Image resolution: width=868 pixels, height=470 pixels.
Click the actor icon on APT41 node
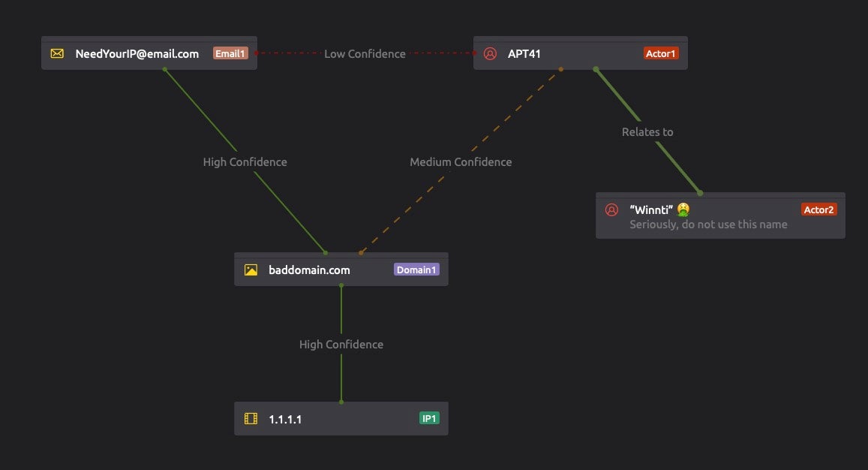(490, 54)
